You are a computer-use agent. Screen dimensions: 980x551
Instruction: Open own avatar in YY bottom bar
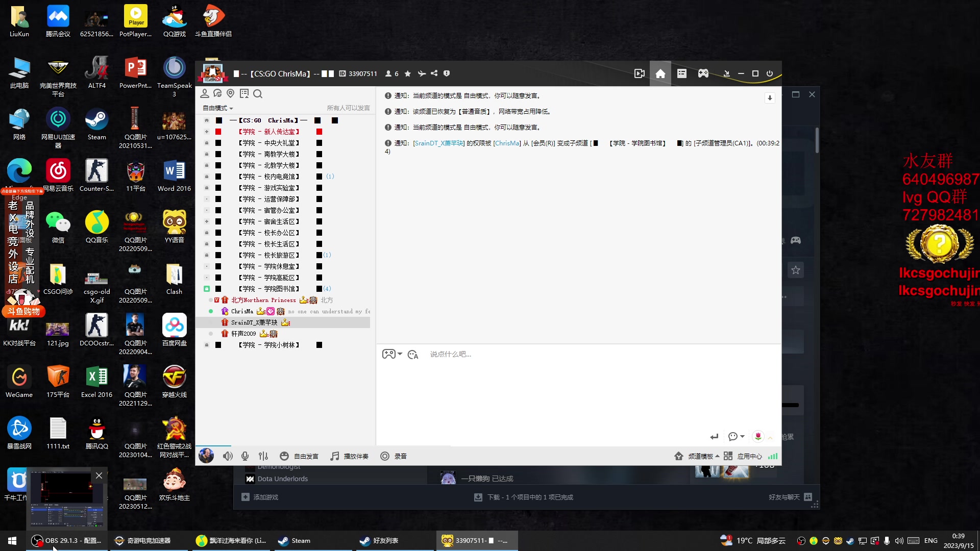pos(206,456)
